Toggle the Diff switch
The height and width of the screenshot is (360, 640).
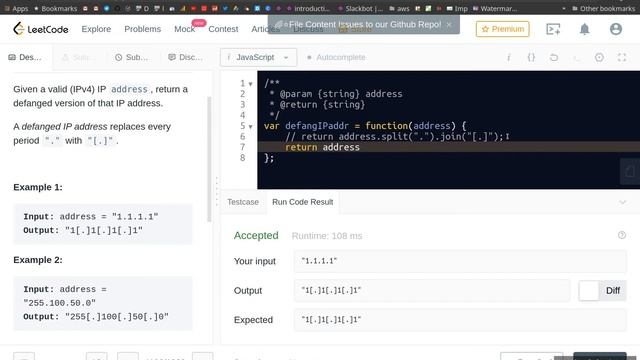[x=602, y=291]
